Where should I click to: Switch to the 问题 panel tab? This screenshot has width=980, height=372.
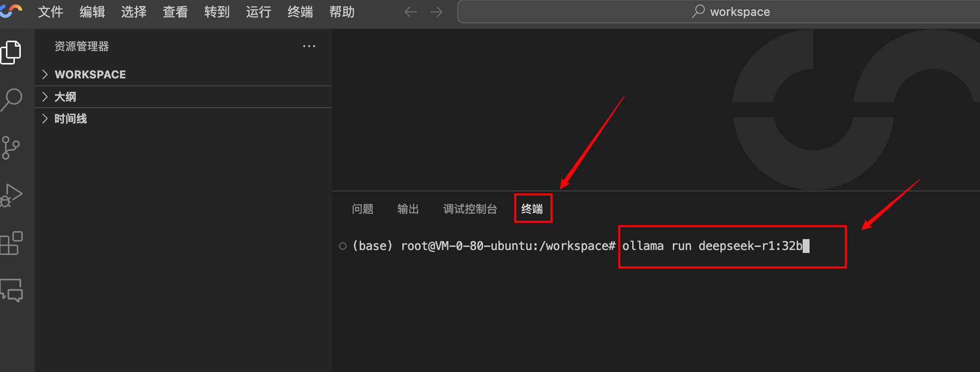363,209
